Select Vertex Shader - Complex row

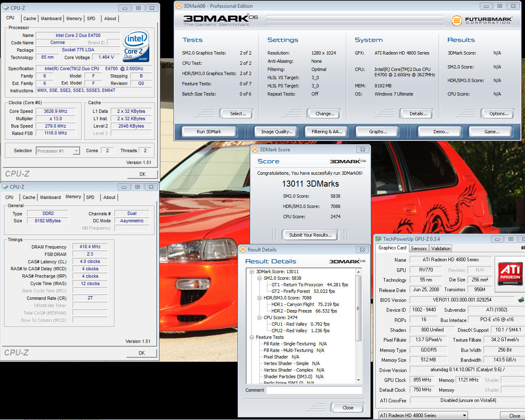(294, 370)
